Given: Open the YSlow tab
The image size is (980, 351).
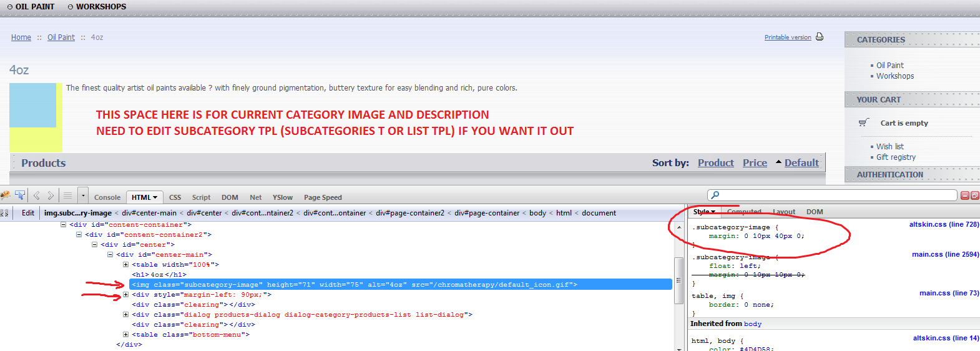Looking at the screenshot, I should [x=282, y=197].
